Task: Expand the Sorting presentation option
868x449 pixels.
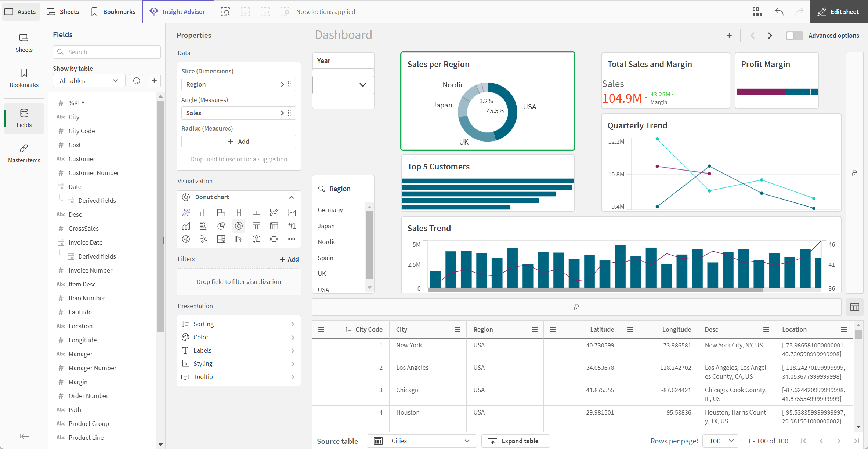Action: (x=239, y=324)
